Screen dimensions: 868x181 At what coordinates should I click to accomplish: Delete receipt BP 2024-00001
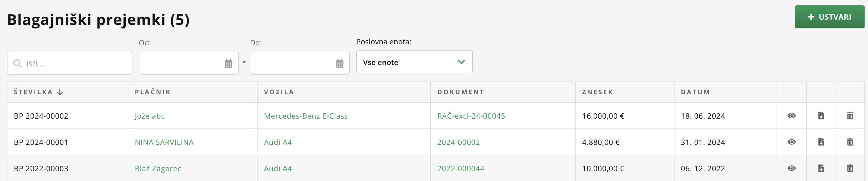[850, 142]
